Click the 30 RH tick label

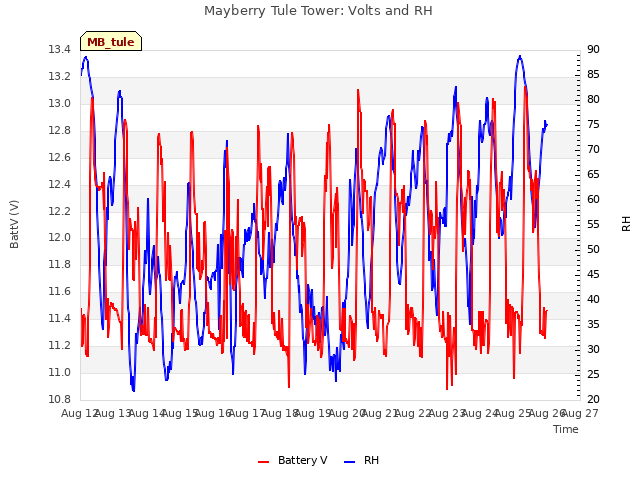point(593,349)
